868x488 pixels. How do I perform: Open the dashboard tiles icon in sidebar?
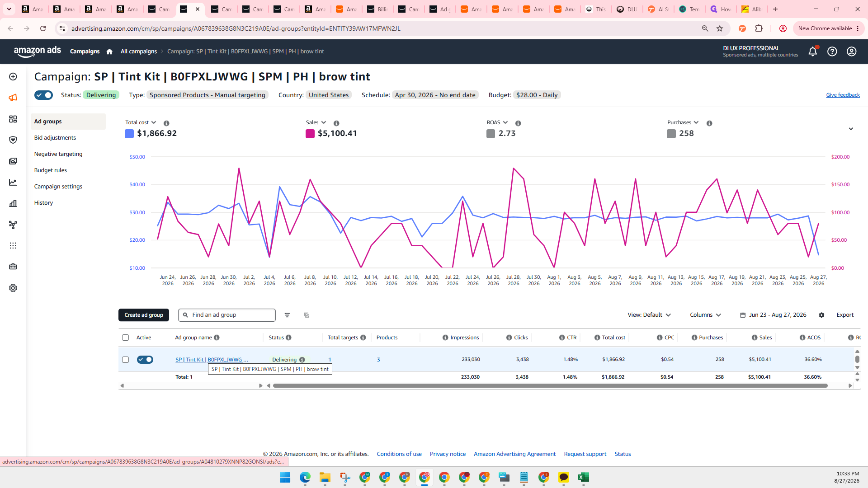coord(13,119)
